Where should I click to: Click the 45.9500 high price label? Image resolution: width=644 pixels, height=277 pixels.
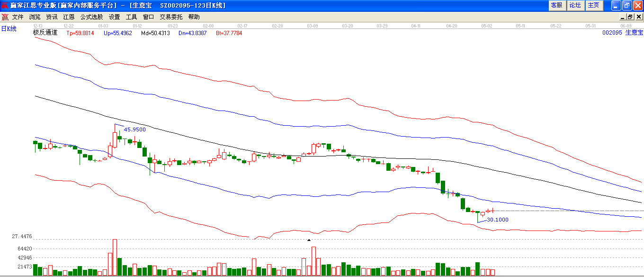134,129
